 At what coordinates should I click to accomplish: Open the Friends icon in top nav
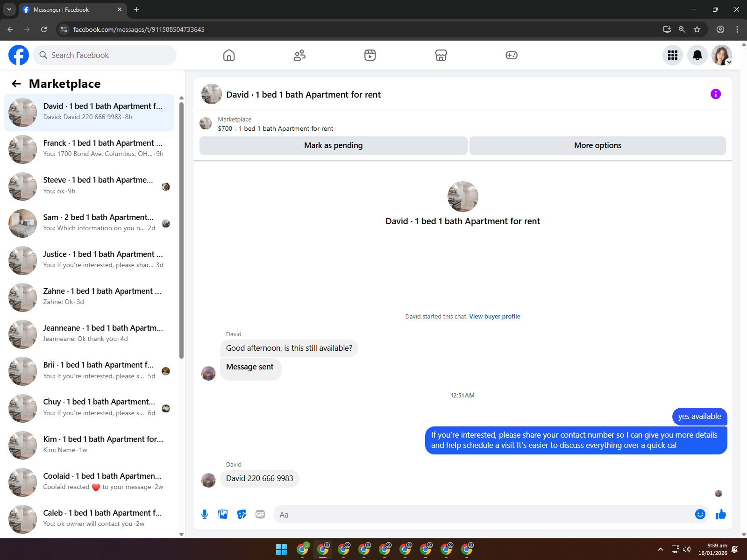click(299, 55)
